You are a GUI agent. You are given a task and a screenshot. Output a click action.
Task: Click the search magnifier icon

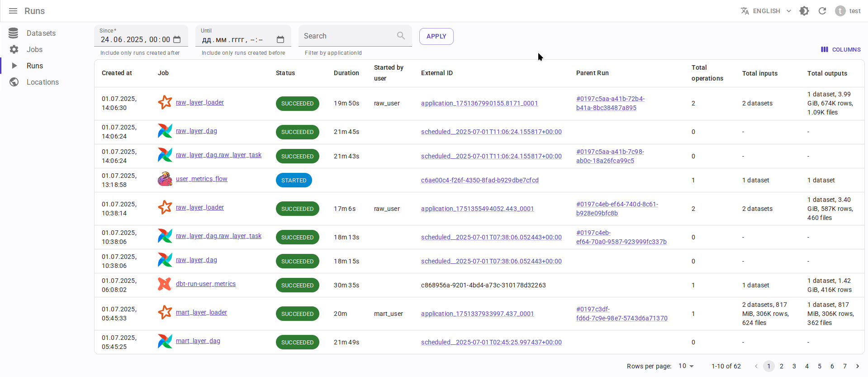pyautogui.click(x=401, y=36)
